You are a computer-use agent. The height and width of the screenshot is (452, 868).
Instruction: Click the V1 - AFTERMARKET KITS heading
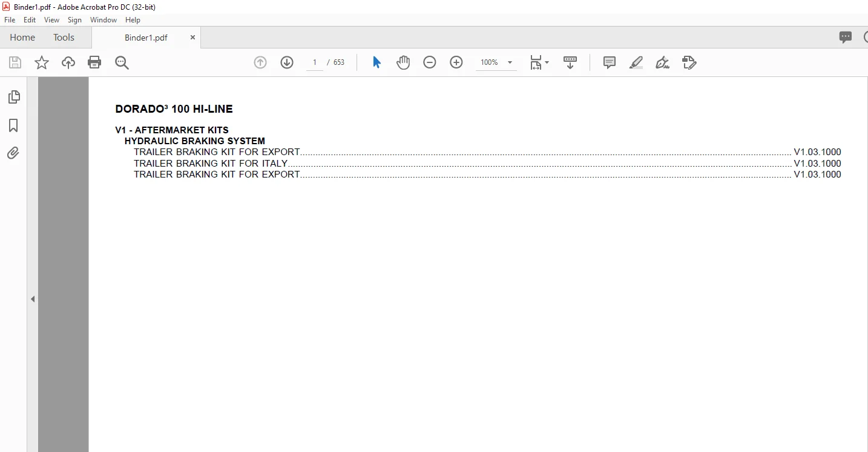pyautogui.click(x=172, y=130)
